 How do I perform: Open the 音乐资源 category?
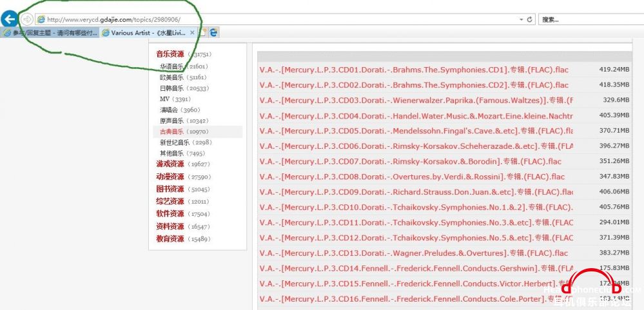170,54
